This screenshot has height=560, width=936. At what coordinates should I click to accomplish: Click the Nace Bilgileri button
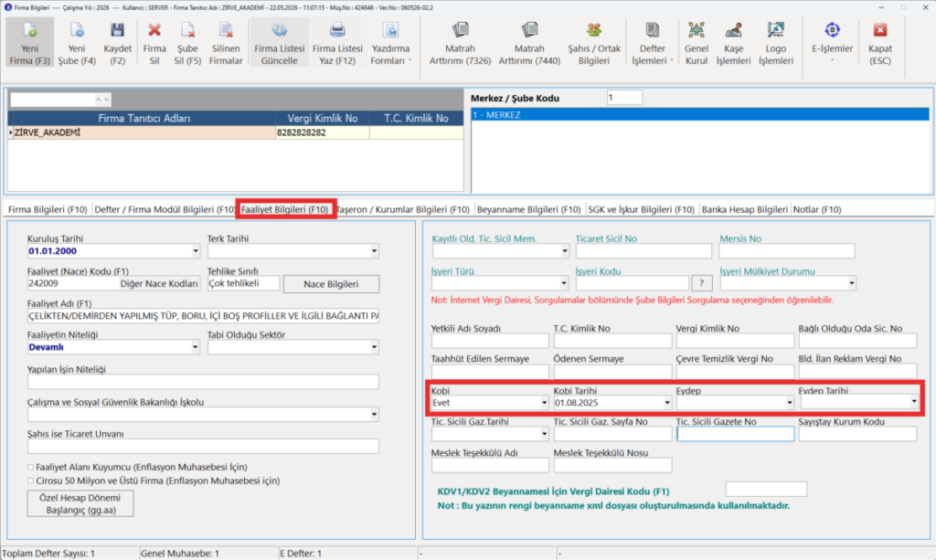331,284
